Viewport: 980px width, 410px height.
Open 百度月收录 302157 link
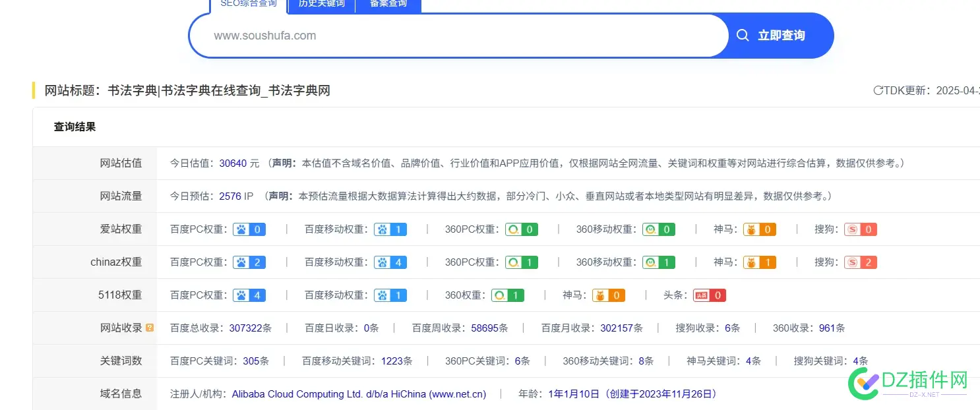617,328
